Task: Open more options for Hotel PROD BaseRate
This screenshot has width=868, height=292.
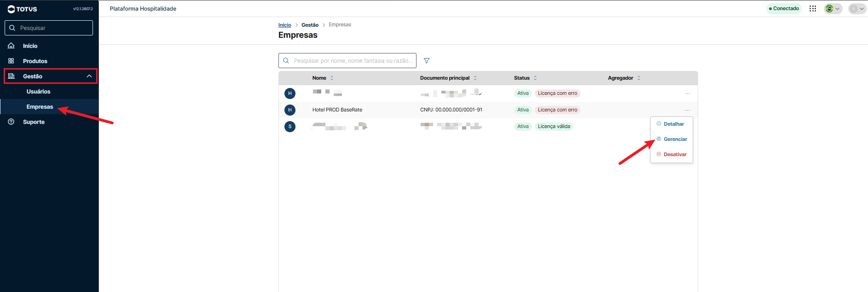Action: (687, 110)
